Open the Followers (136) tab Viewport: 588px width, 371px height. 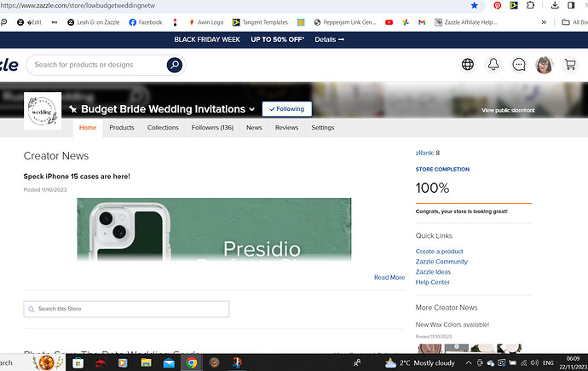(x=212, y=128)
